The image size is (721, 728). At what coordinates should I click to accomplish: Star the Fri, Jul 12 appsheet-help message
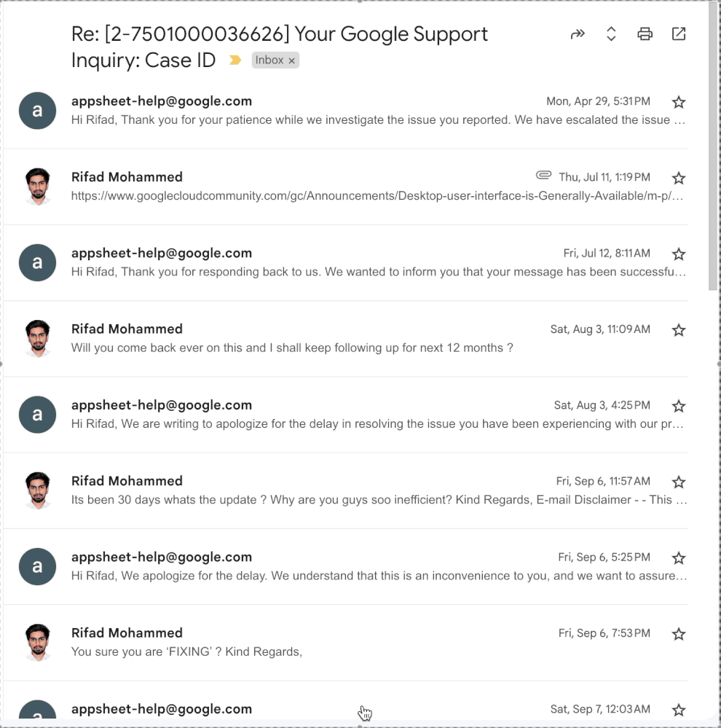pos(679,254)
